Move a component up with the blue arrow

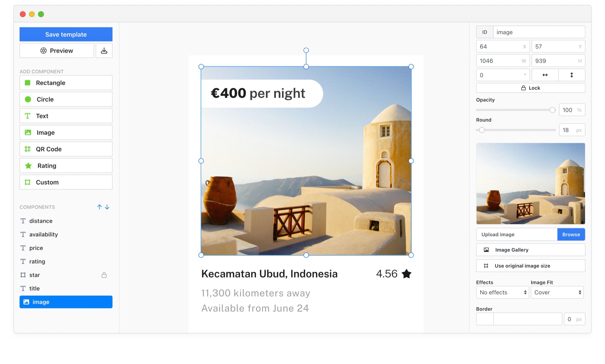pyautogui.click(x=99, y=207)
